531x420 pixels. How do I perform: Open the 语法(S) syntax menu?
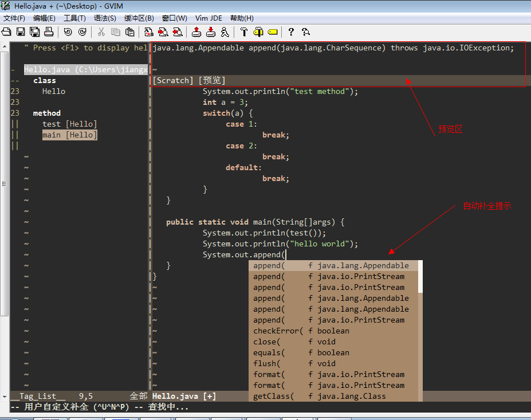click(x=104, y=18)
